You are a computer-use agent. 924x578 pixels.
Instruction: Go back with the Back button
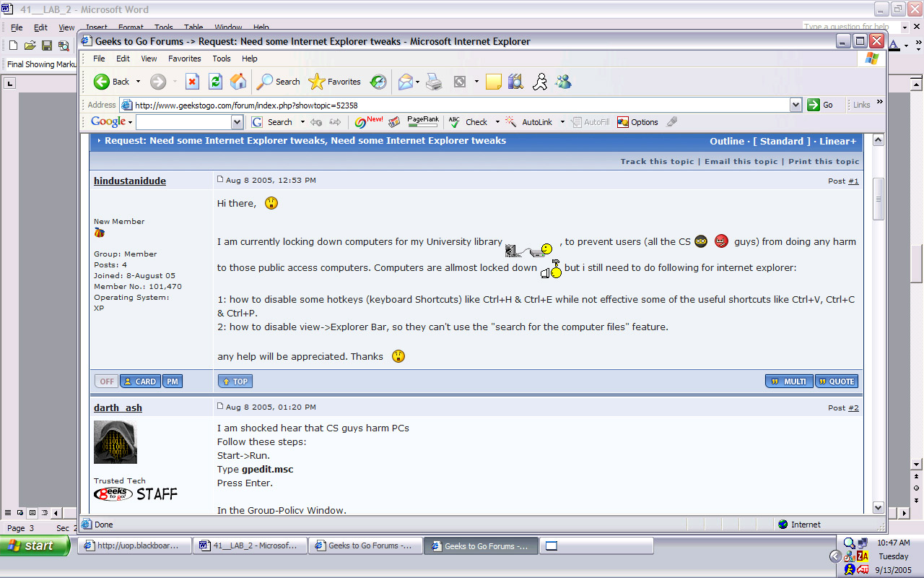(x=111, y=82)
